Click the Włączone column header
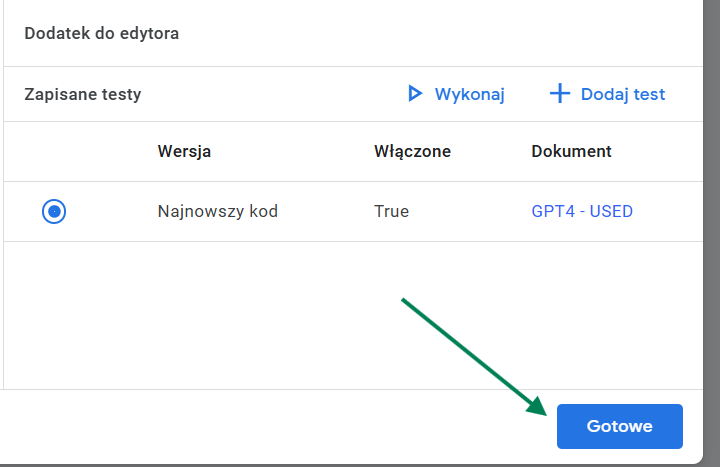The width and height of the screenshot is (720, 467). 412,151
